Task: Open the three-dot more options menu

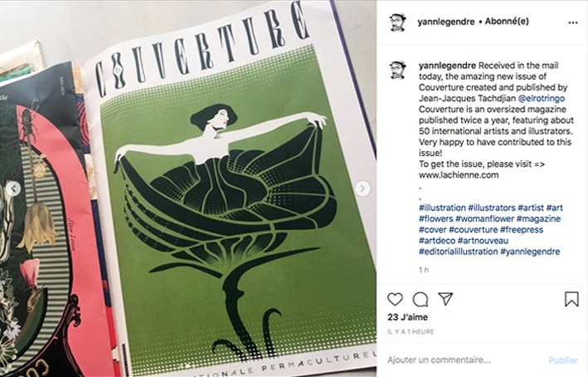Action: [x=572, y=22]
